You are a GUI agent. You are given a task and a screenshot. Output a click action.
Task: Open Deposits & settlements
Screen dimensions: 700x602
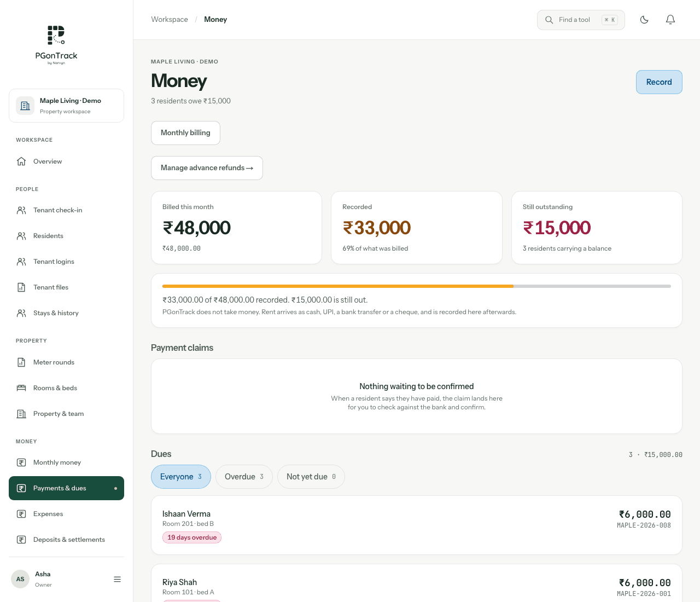pos(66,540)
